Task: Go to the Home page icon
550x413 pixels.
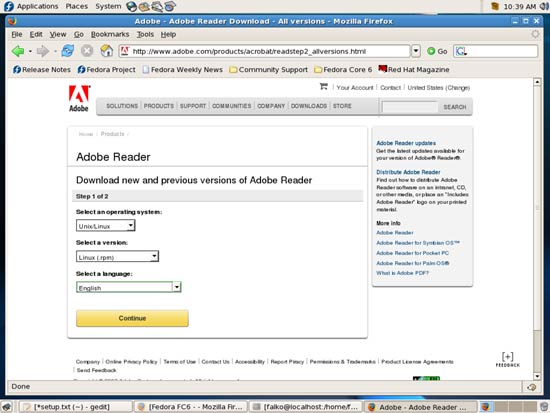Action: (107, 51)
